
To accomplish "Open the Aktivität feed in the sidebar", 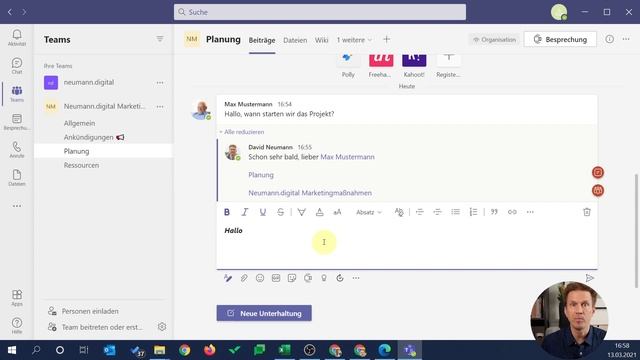I will [x=17, y=38].
